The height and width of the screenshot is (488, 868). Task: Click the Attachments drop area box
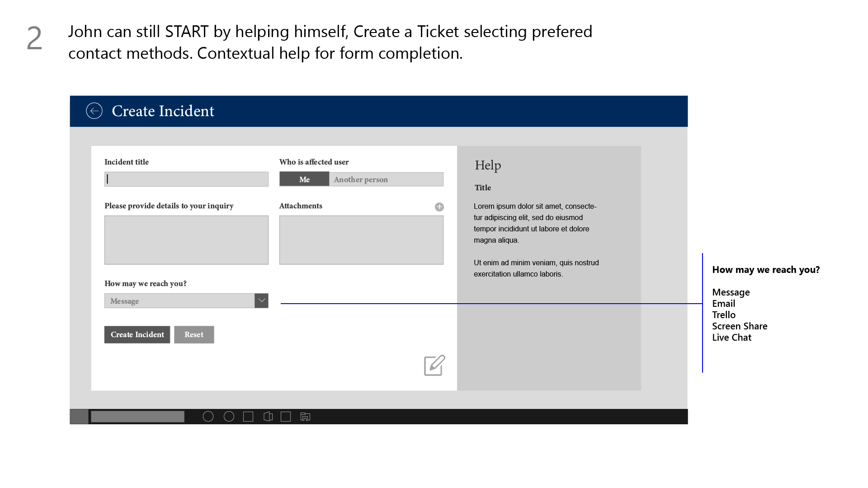coord(361,240)
